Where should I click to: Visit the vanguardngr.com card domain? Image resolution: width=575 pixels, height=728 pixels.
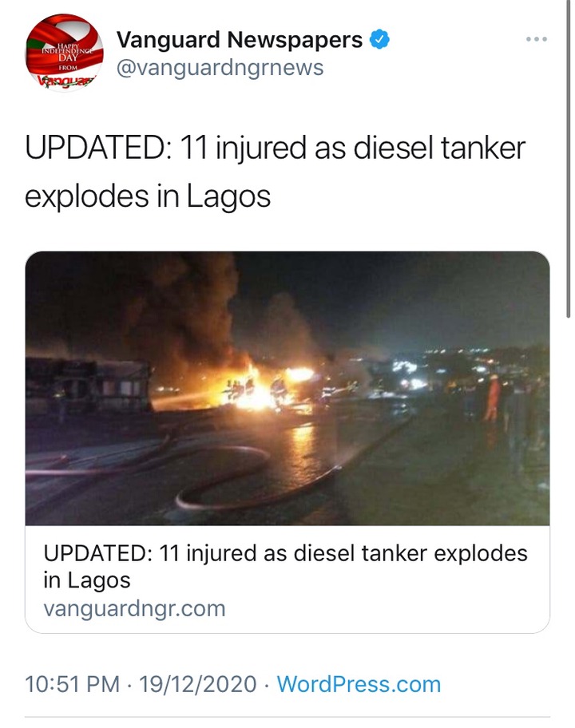[134, 608]
